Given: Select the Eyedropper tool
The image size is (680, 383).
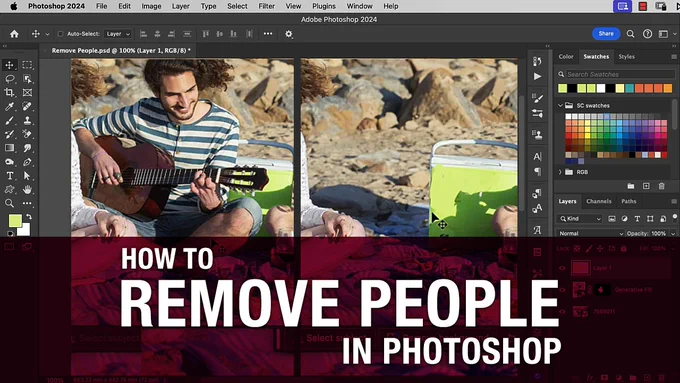Looking at the screenshot, I should (x=9, y=106).
